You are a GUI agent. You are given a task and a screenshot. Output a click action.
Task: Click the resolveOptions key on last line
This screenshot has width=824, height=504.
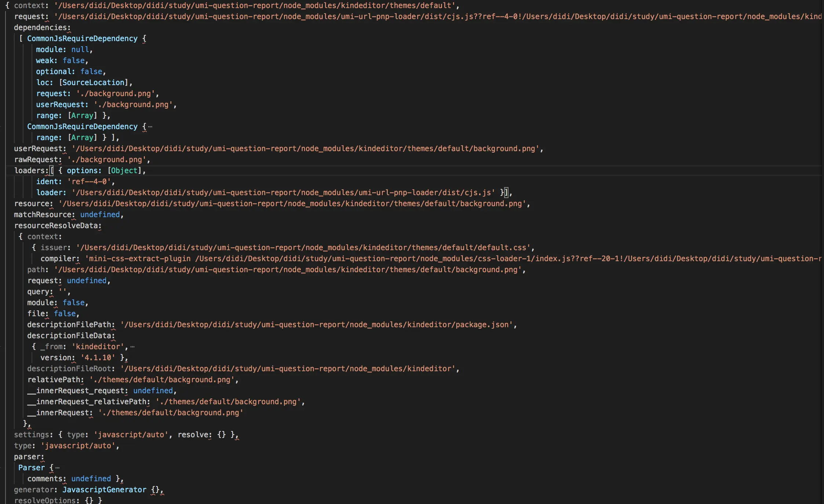pos(46,500)
